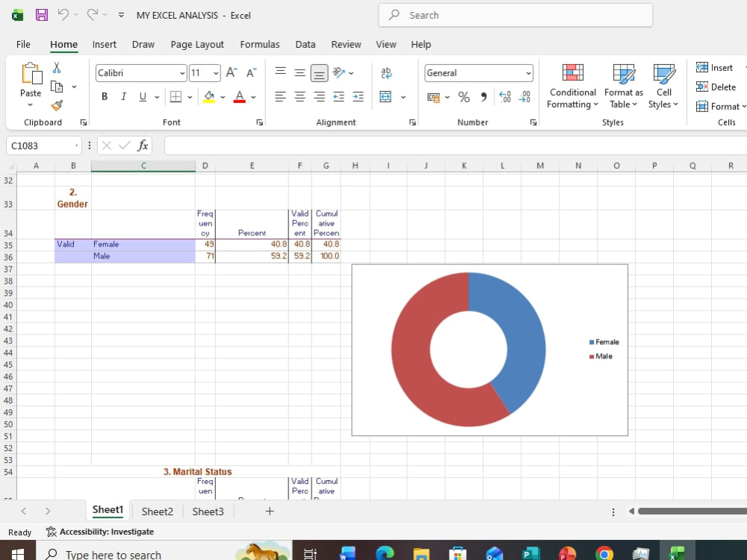Apply the red font color A
The image size is (747, 560).
click(240, 96)
